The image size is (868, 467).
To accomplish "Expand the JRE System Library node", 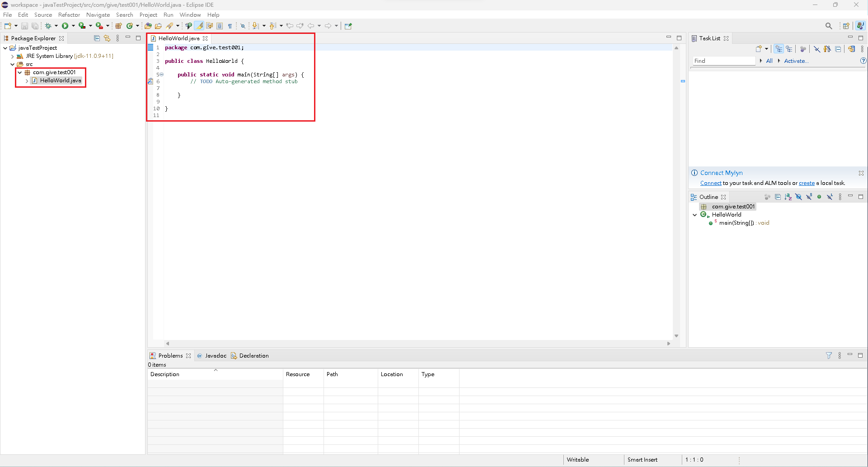I will tap(13, 56).
